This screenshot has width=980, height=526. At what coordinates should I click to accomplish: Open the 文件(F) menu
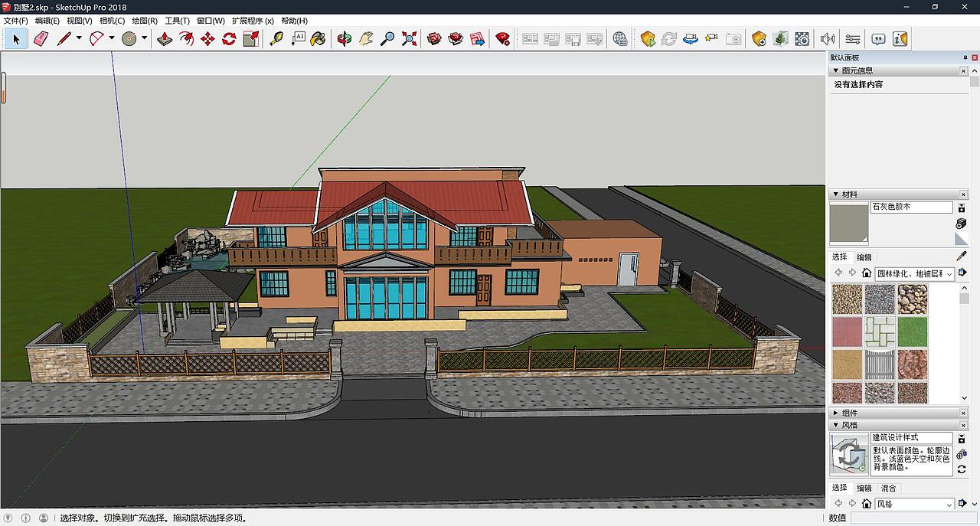point(15,21)
